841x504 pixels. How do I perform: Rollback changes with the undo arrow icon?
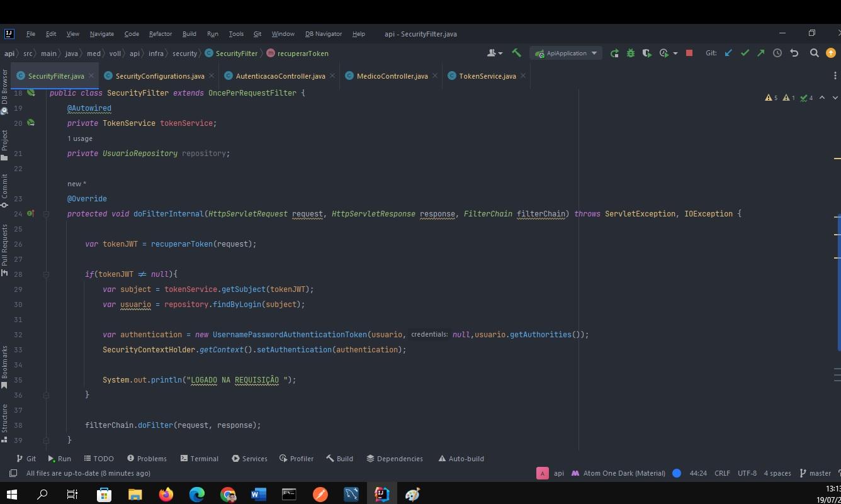(794, 53)
